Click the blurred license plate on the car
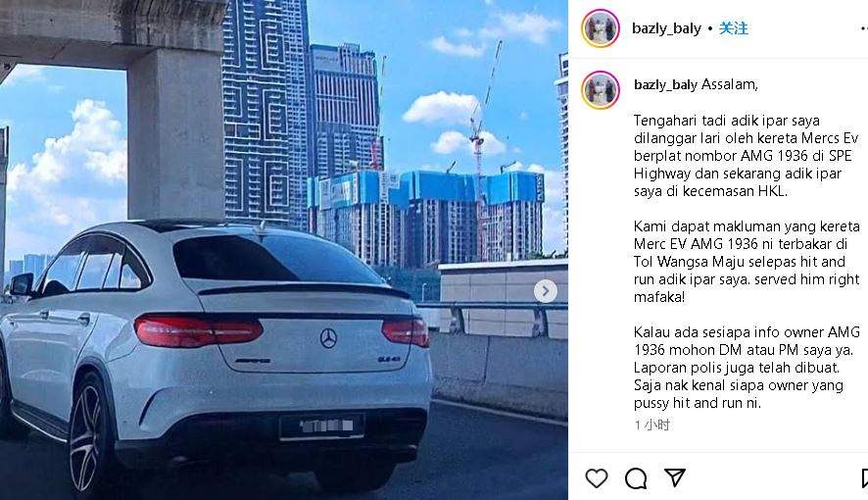Image resolution: width=868 pixels, height=500 pixels. [x=321, y=425]
